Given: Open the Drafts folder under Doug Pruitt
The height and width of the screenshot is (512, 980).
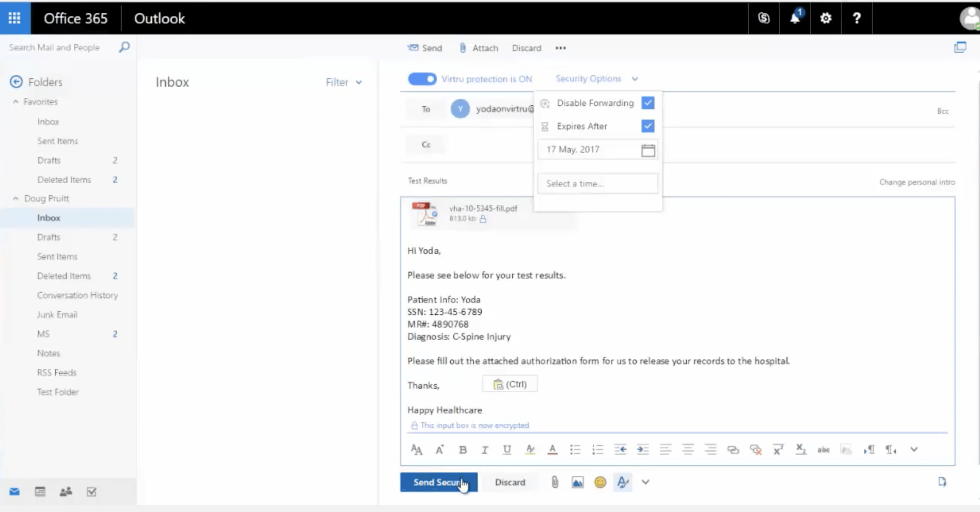Looking at the screenshot, I should (x=49, y=237).
